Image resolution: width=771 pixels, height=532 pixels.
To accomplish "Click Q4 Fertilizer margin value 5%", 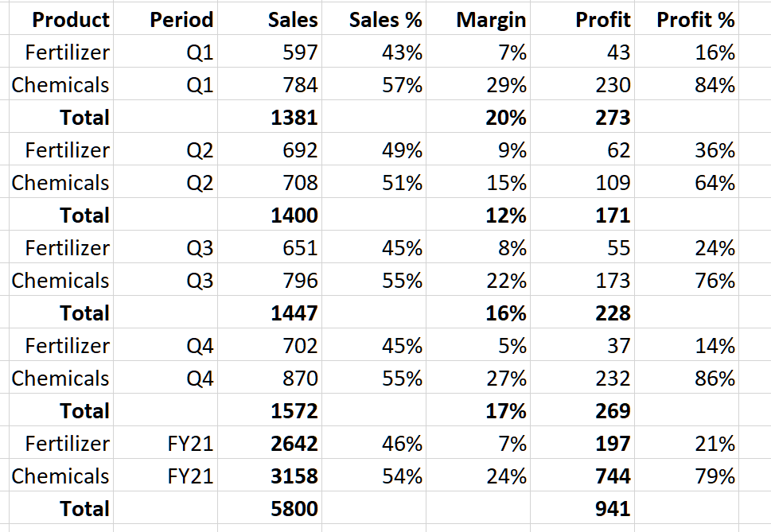I will (x=512, y=346).
